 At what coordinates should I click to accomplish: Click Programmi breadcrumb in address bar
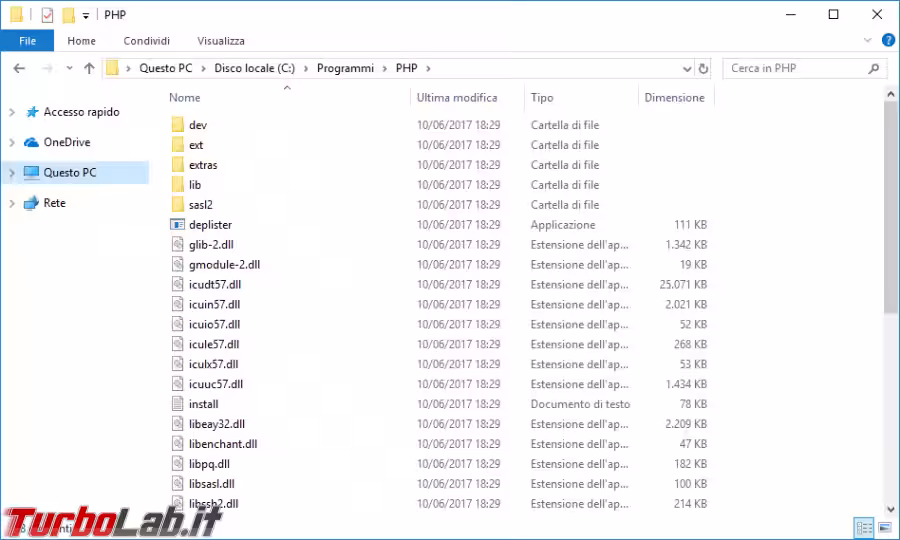pos(345,68)
